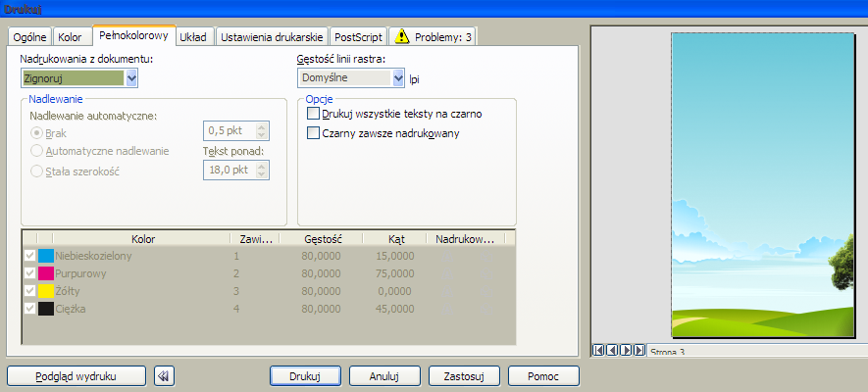The width and height of the screenshot is (868, 392).
Task: Go to the first preview page
Action: [x=598, y=350]
